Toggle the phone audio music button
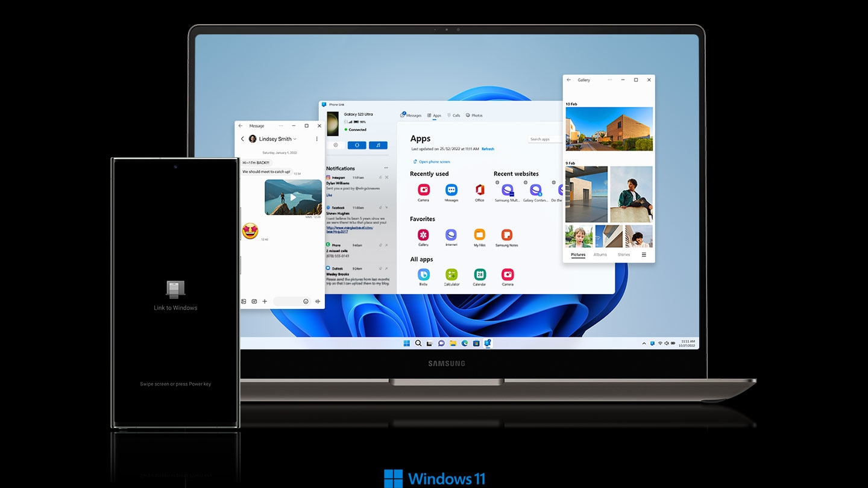 (378, 145)
